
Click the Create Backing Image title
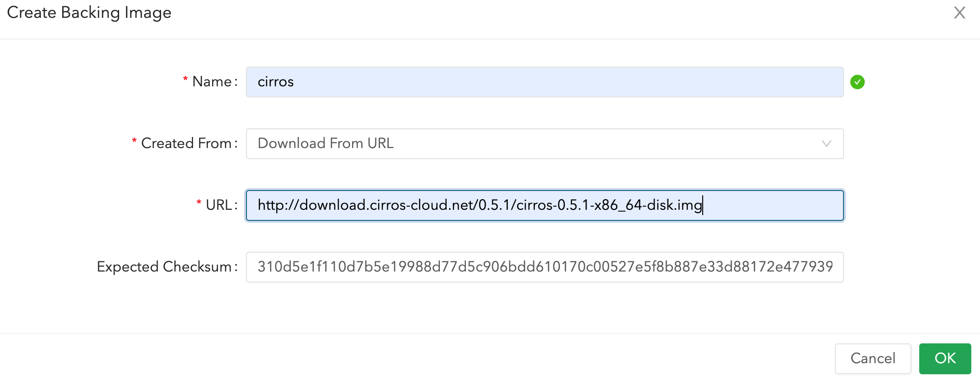tap(89, 13)
